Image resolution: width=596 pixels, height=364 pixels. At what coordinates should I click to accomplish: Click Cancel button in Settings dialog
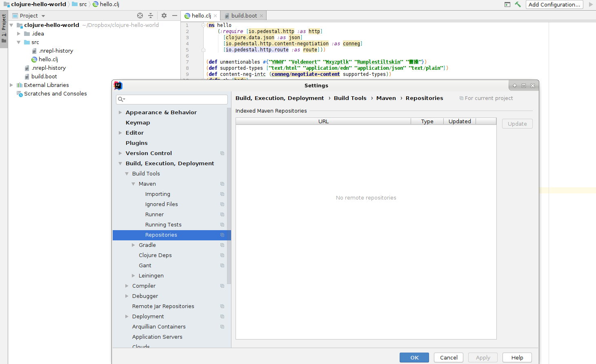click(449, 357)
